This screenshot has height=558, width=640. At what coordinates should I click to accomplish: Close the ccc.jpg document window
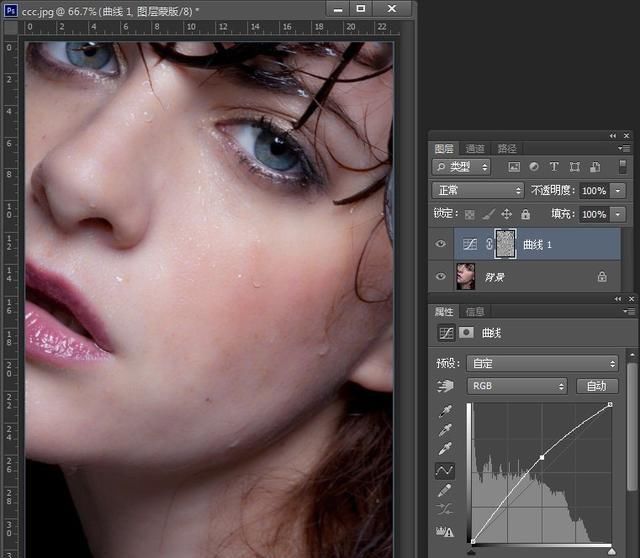click(x=392, y=9)
